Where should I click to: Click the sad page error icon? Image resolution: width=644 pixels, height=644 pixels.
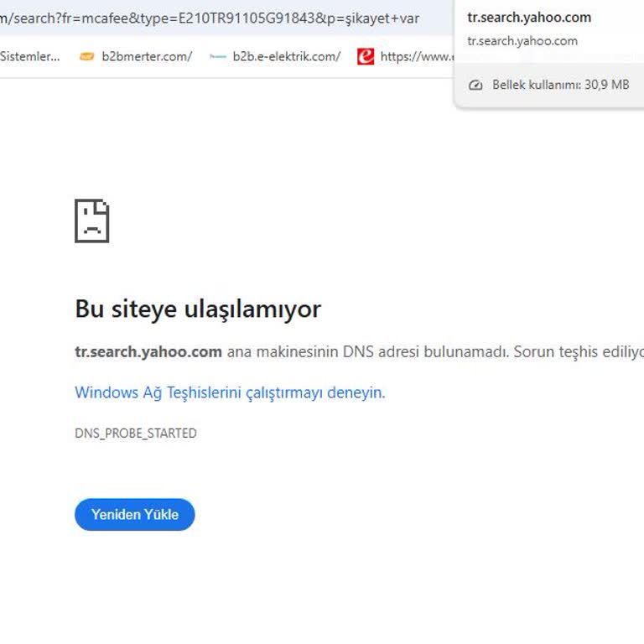(92, 221)
